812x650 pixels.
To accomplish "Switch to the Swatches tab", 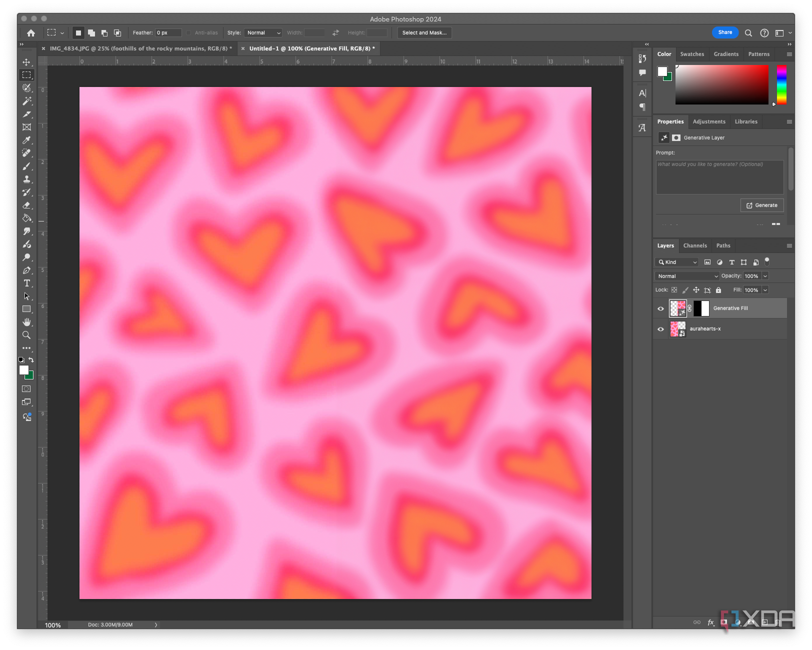I will pos(692,54).
